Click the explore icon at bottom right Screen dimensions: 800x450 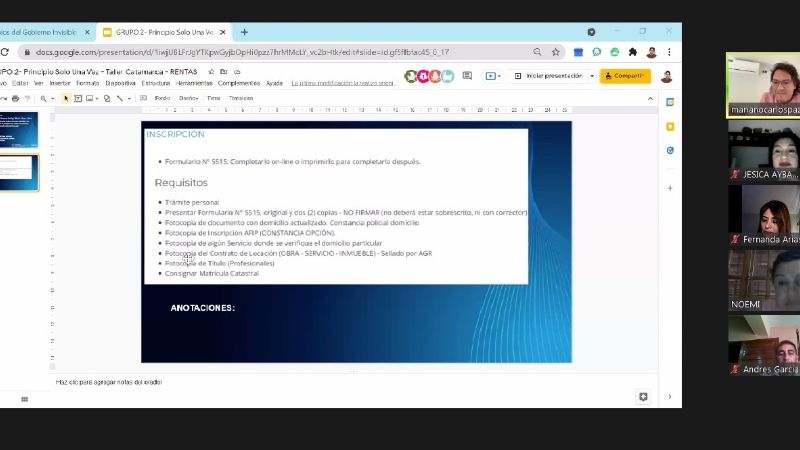click(x=643, y=396)
